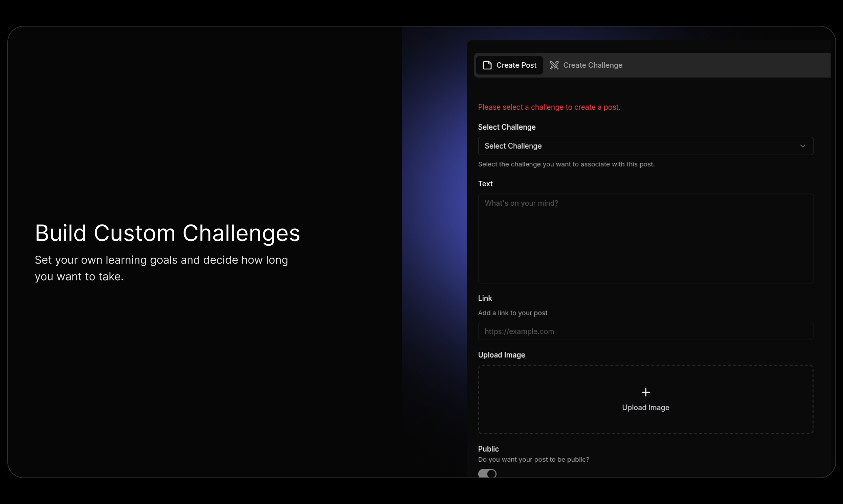Switch to the Create Challenge tab
The height and width of the screenshot is (504, 843).
586,65
